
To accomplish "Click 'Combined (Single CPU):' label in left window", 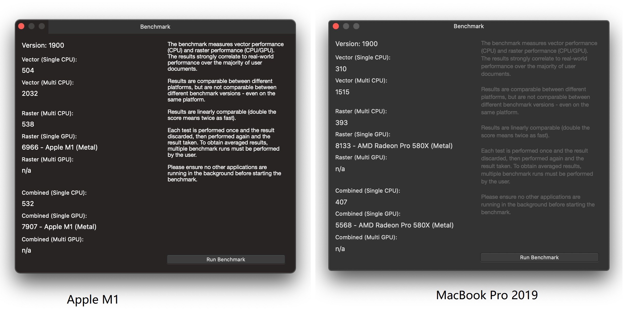I will click(54, 193).
